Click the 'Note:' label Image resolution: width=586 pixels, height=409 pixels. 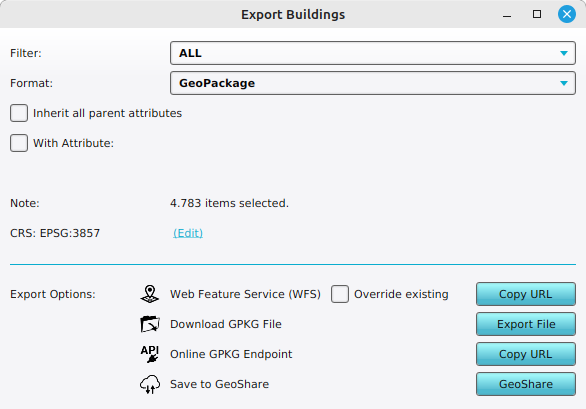point(25,203)
